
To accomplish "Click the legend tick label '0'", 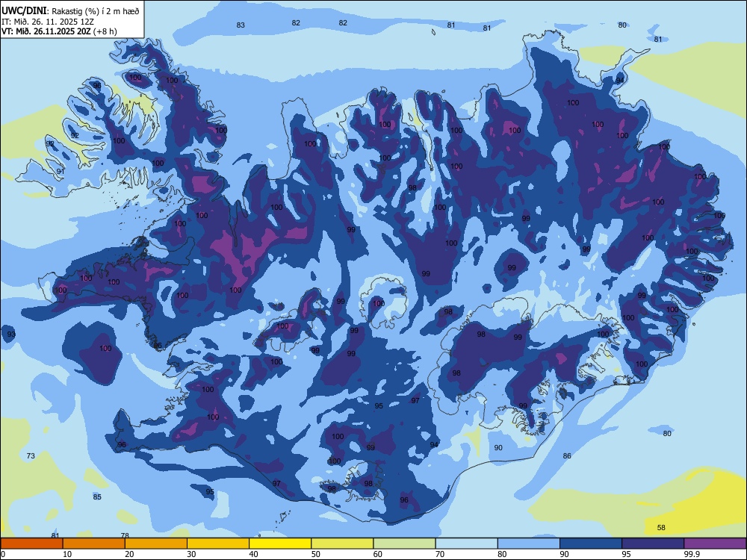I will tap(3, 554).
